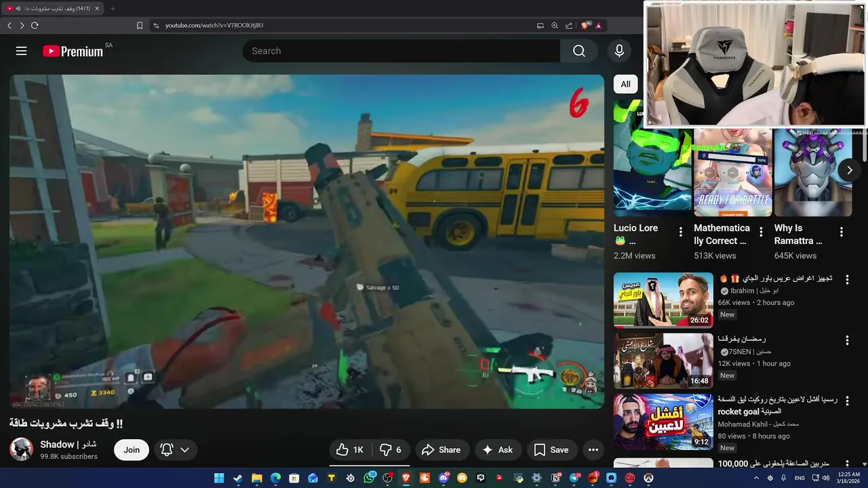Share the video
Image resolution: width=868 pixels, height=488 pixels.
(441, 449)
